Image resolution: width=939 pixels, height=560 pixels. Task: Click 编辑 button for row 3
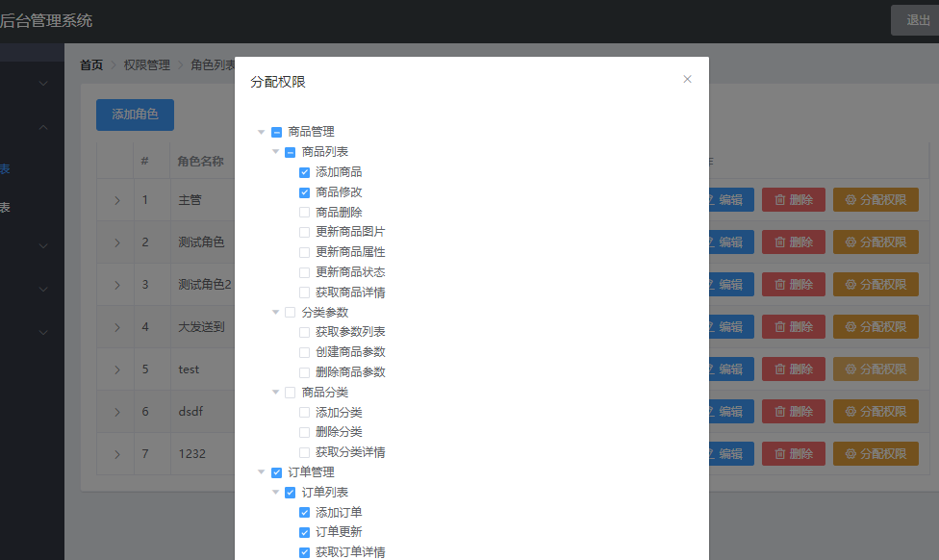(731, 285)
